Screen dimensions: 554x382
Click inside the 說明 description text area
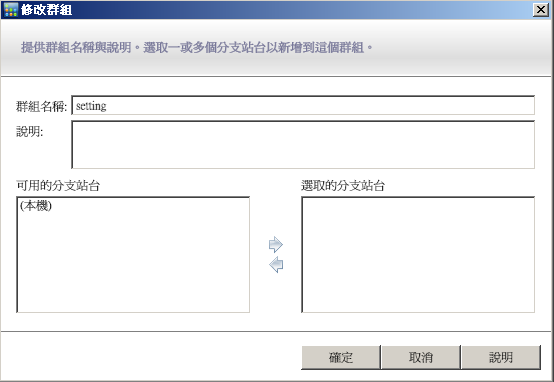303,145
